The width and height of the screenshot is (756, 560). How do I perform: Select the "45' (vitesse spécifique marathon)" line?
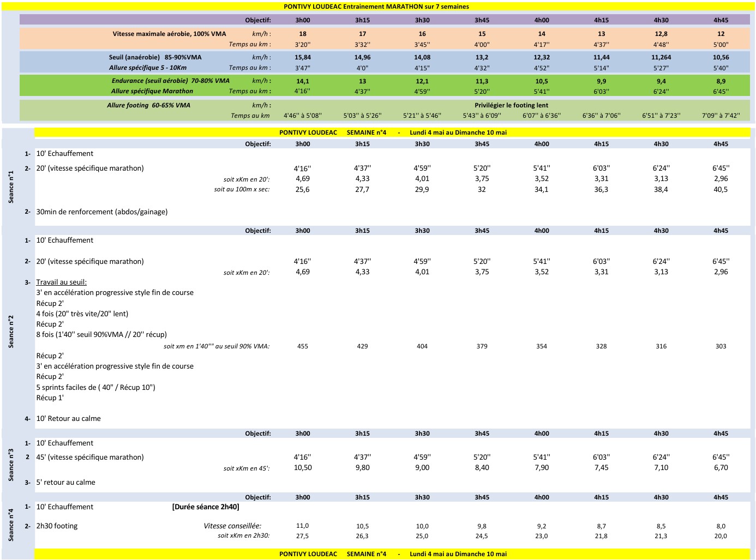[x=90, y=457]
